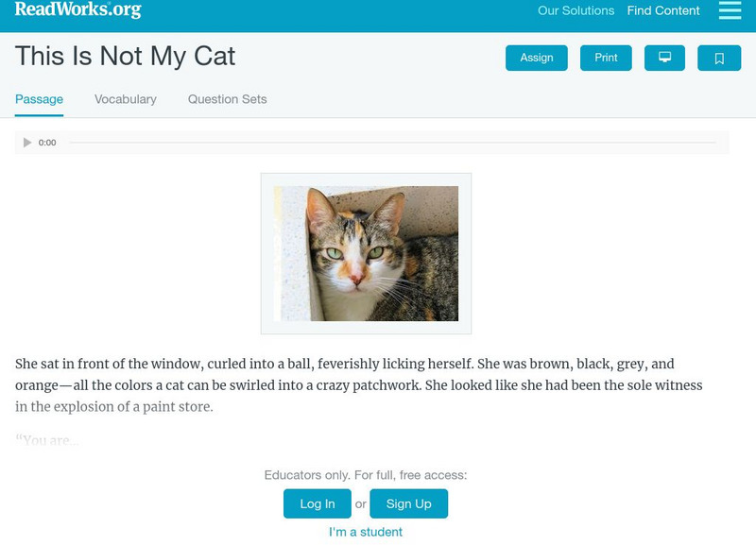Click the calico cat photo
The width and height of the screenshot is (756, 545).
tap(366, 253)
